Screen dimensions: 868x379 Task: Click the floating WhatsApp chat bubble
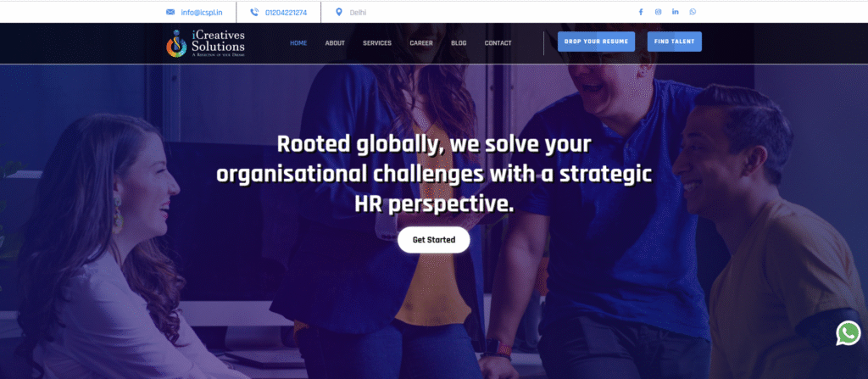coord(848,333)
